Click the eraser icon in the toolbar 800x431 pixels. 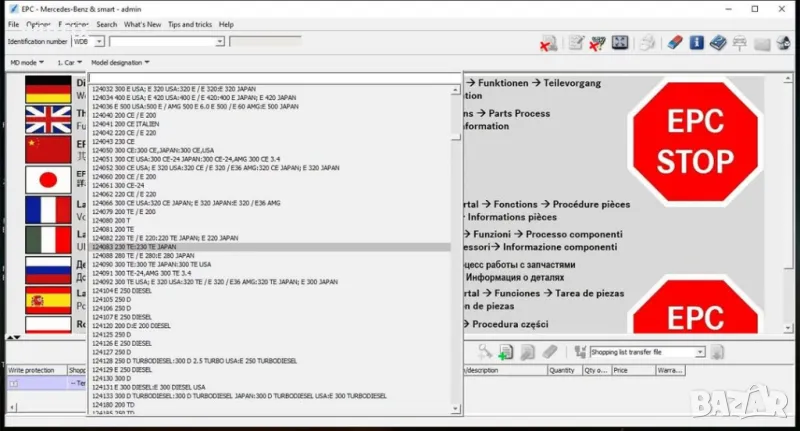[673, 43]
